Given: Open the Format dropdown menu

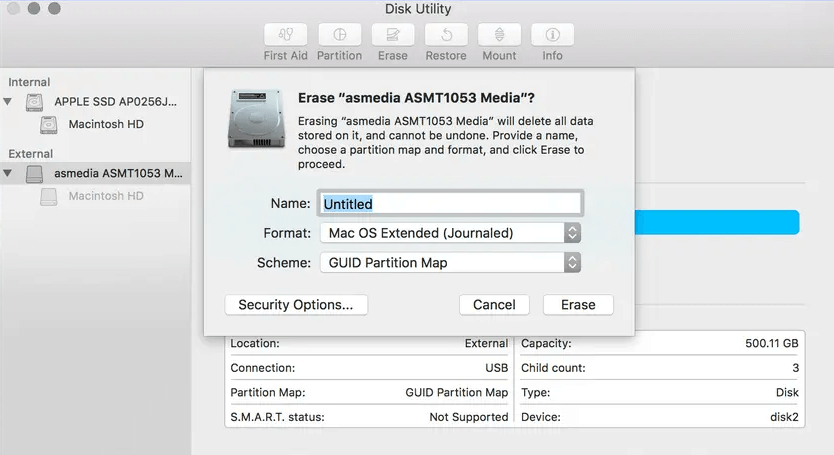Looking at the screenshot, I should 450,233.
